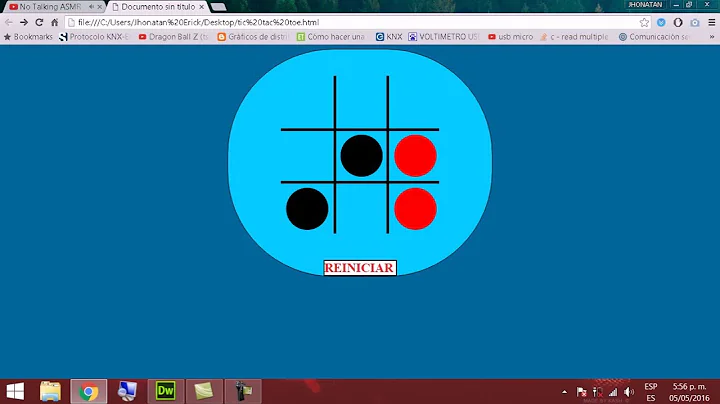Open the Gráficos de distri bookmark

(x=253, y=37)
